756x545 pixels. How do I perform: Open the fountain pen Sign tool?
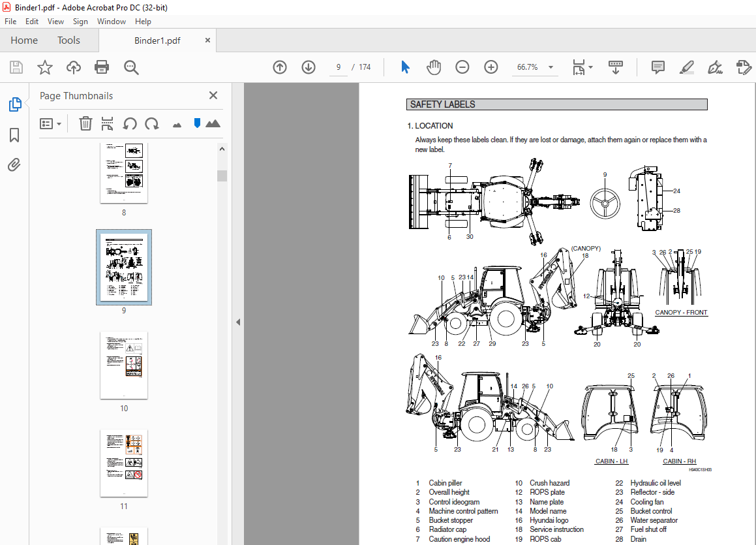point(715,67)
